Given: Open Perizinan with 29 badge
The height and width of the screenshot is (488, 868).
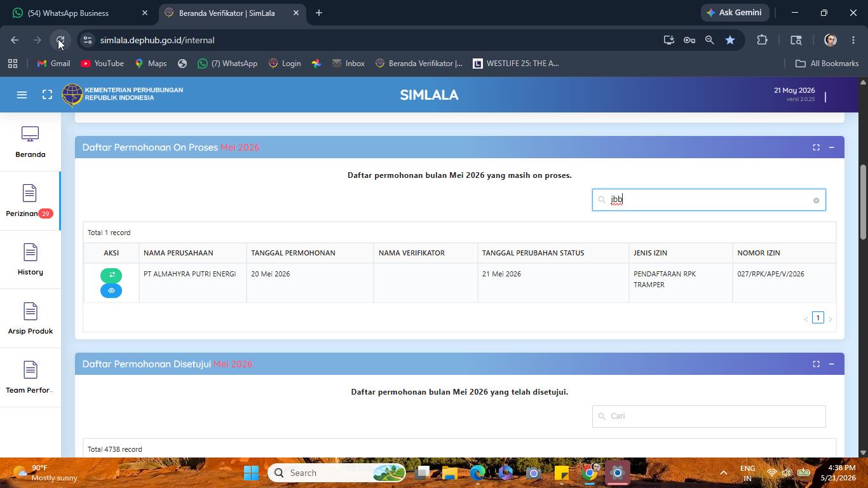Looking at the screenshot, I should tap(31, 201).
